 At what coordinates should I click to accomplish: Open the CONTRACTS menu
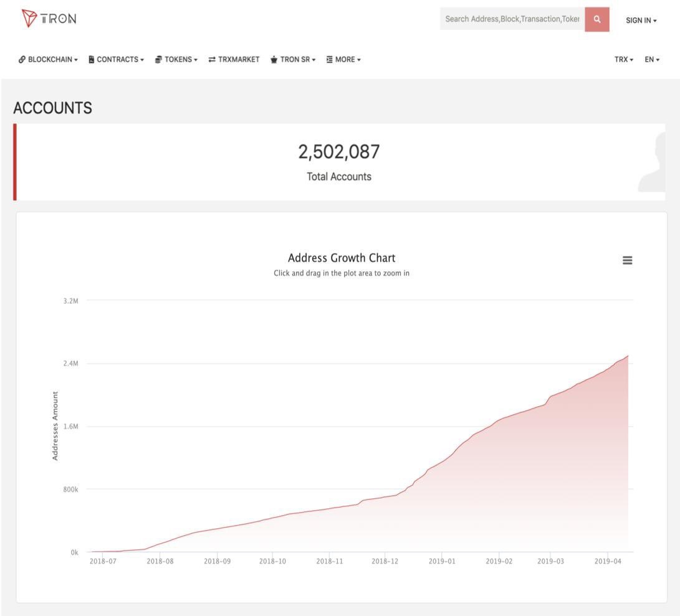[120, 60]
